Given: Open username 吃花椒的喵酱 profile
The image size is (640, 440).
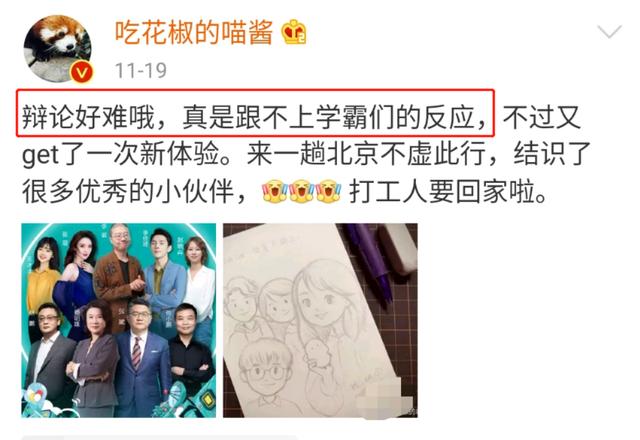Looking at the screenshot, I should [x=194, y=32].
